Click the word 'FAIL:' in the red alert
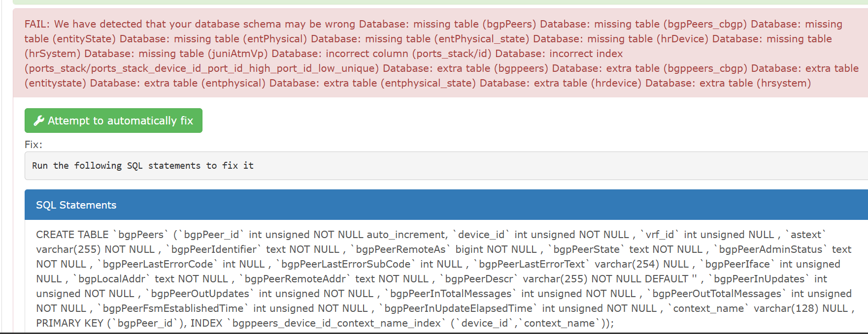 click(x=37, y=24)
